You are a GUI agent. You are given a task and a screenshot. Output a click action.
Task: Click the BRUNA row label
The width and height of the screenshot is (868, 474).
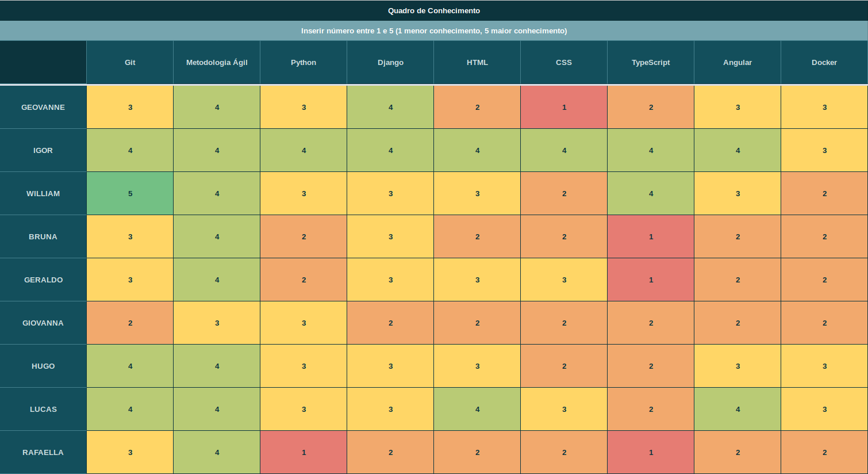point(43,236)
